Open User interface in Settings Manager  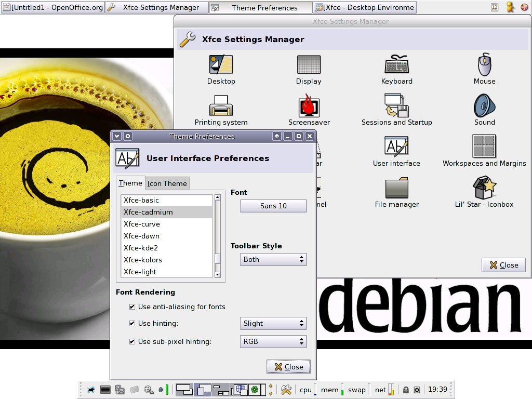click(396, 152)
